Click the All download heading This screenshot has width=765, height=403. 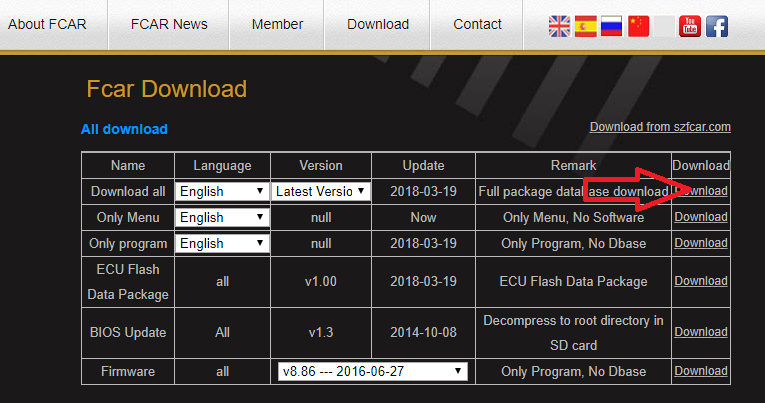pos(124,129)
